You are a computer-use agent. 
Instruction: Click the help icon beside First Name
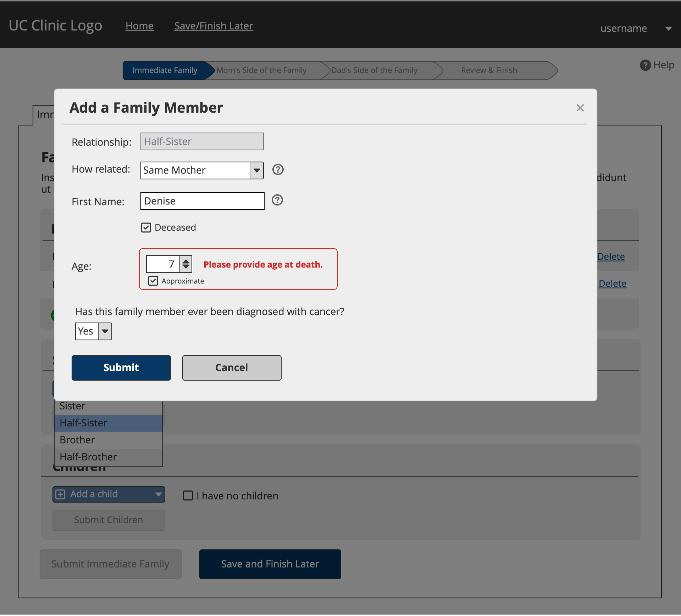coord(277,200)
